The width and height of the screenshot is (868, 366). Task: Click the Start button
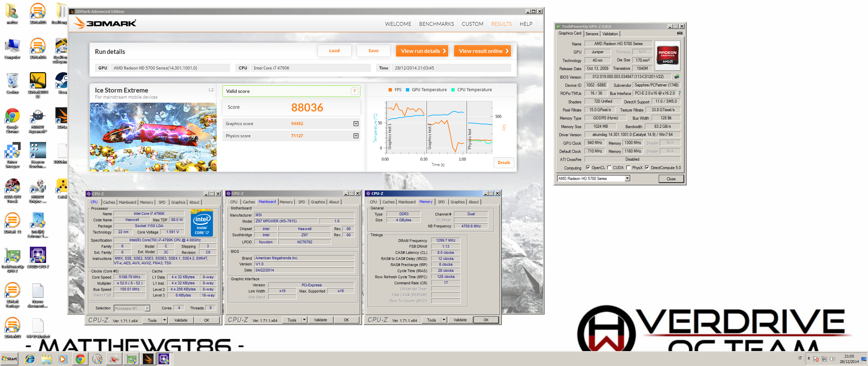tap(9, 359)
